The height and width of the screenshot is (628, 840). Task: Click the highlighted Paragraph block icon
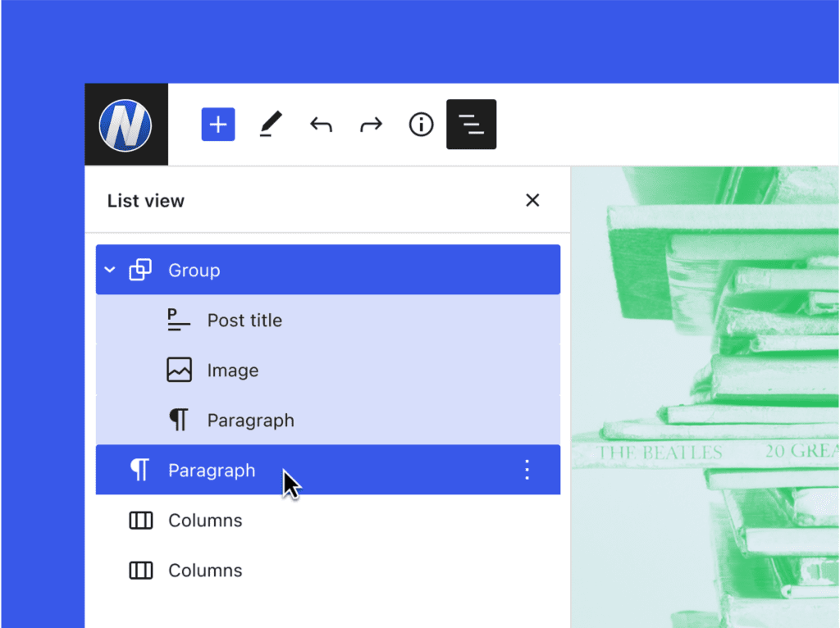coord(139,470)
